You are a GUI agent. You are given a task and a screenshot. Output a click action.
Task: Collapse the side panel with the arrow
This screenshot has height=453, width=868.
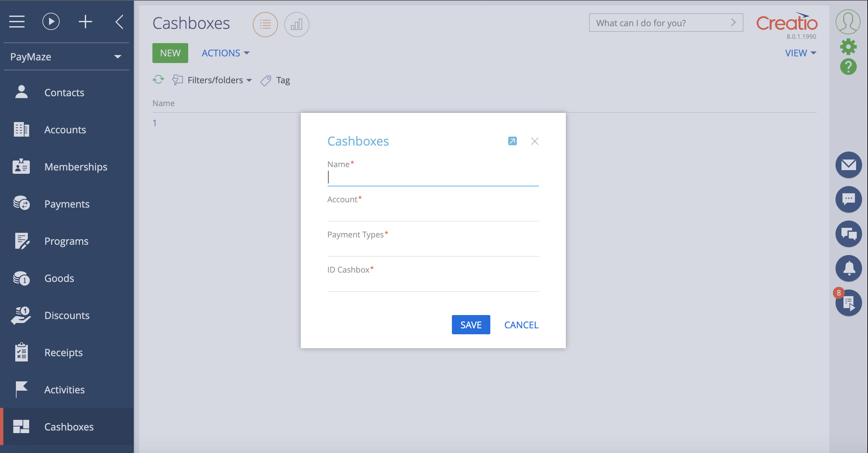[x=119, y=22]
